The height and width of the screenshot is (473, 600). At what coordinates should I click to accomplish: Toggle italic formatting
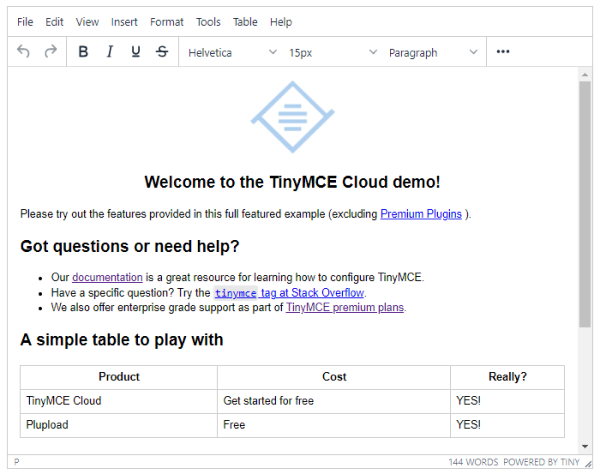tap(109, 51)
